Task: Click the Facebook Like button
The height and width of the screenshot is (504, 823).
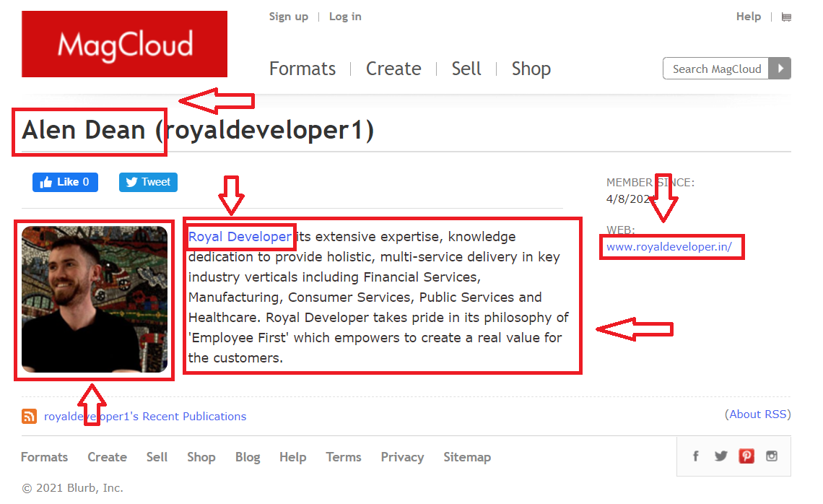Action: pos(65,182)
